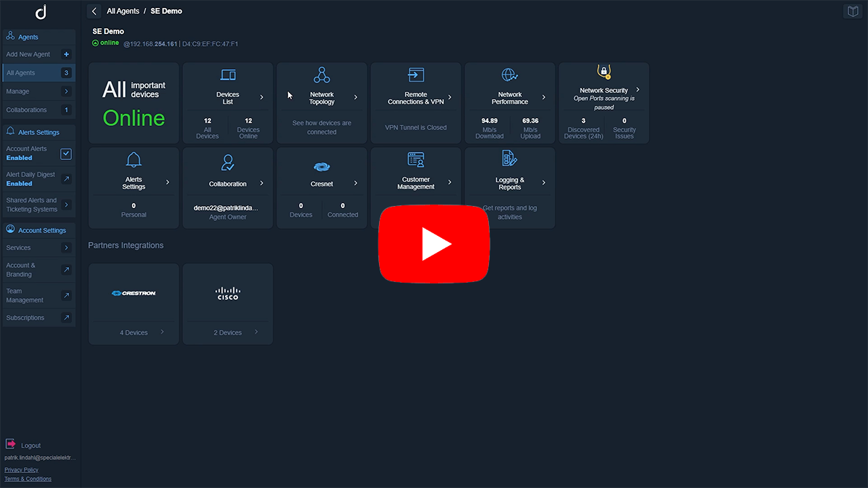
Task: Open Logging & Reports tile chevron
Action: pyautogui.click(x=544, y=183)
